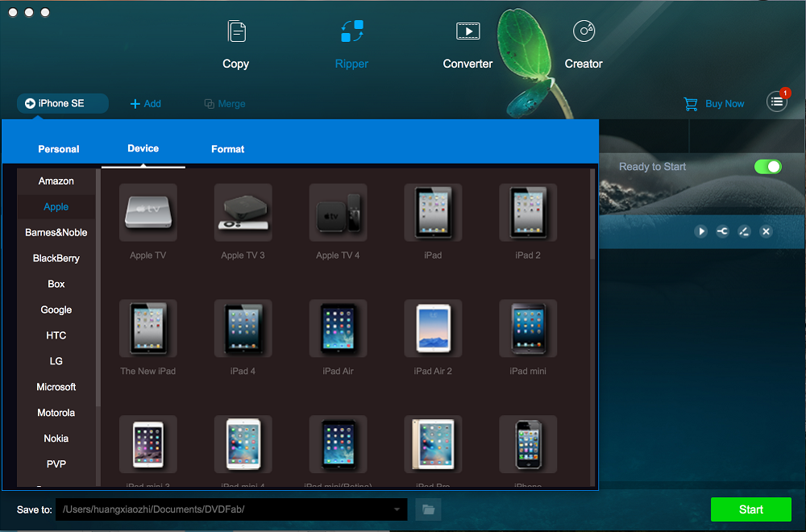
Task: Select the iPad Air profile
Action: point(338,328)
